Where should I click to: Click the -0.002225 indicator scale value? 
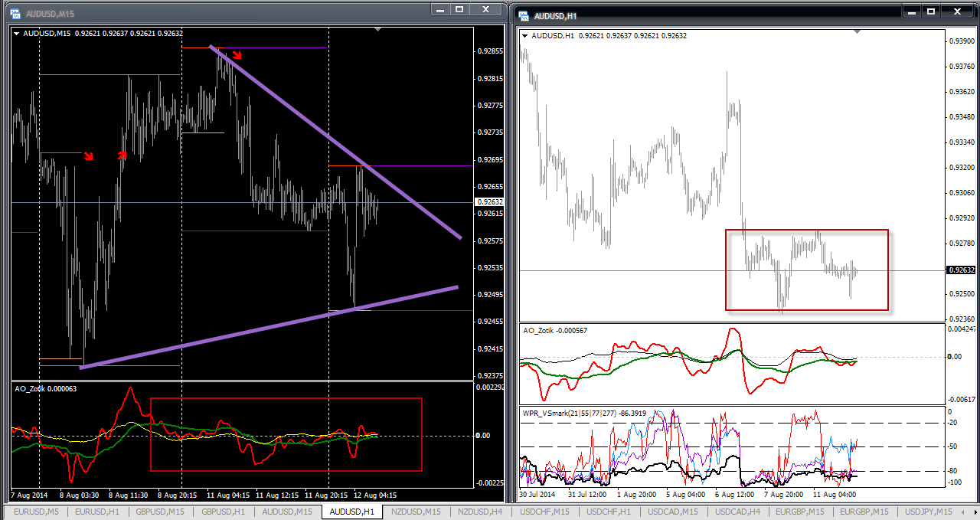point(490,482)
